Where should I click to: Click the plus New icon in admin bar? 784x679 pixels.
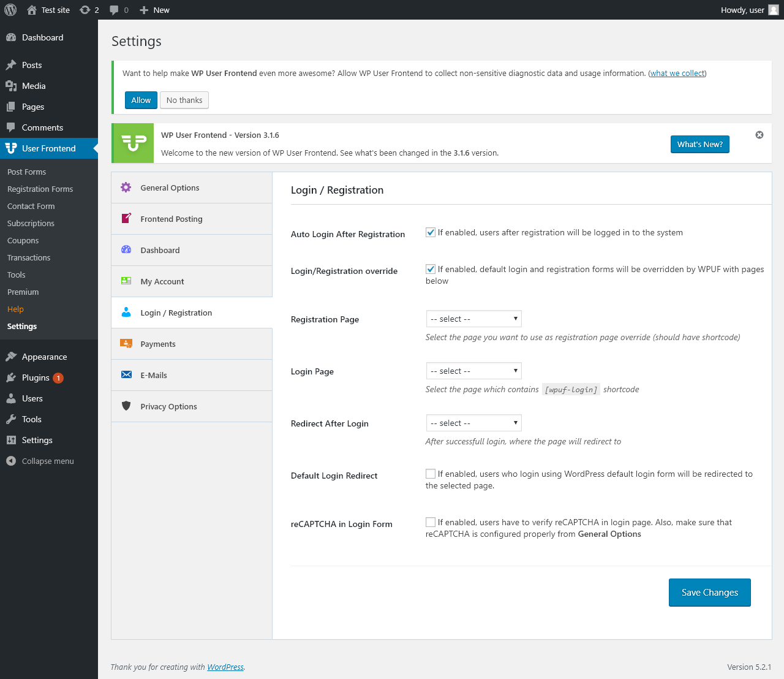coord(144,10)
